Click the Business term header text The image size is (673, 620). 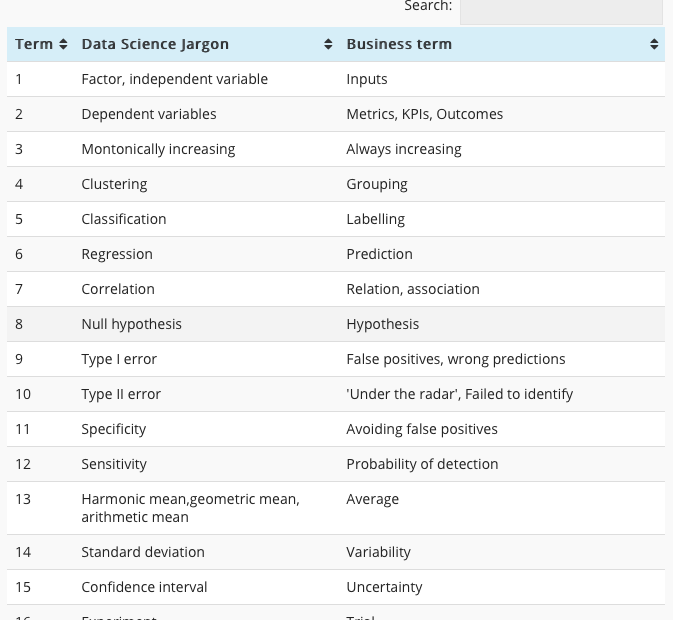(399, 44)
